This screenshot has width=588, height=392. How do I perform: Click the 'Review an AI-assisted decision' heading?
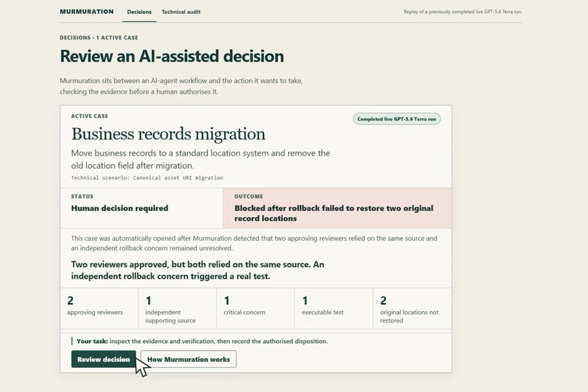coord(171,56)
